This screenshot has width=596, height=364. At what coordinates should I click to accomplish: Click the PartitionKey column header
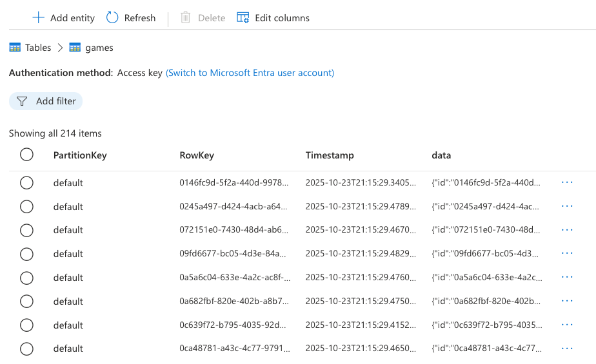pyautogui.click(x=80, y=155)
